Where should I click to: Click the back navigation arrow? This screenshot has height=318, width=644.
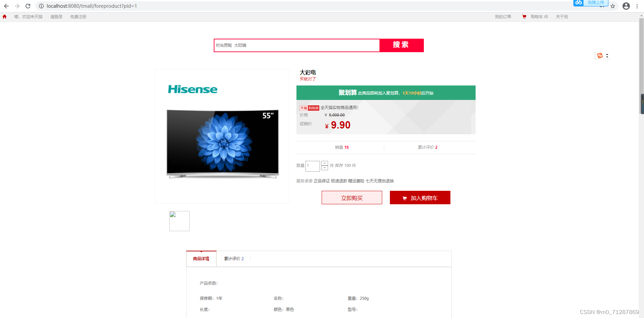point(6,6)
